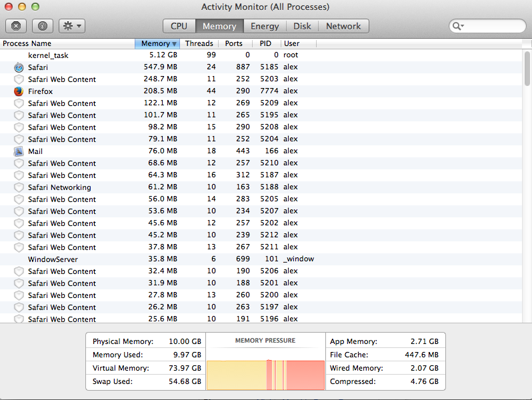Click the icon of Safari Web Content 26.2 MB
Image resolution: width=532 pixels, height=400 pixels.
19,307
